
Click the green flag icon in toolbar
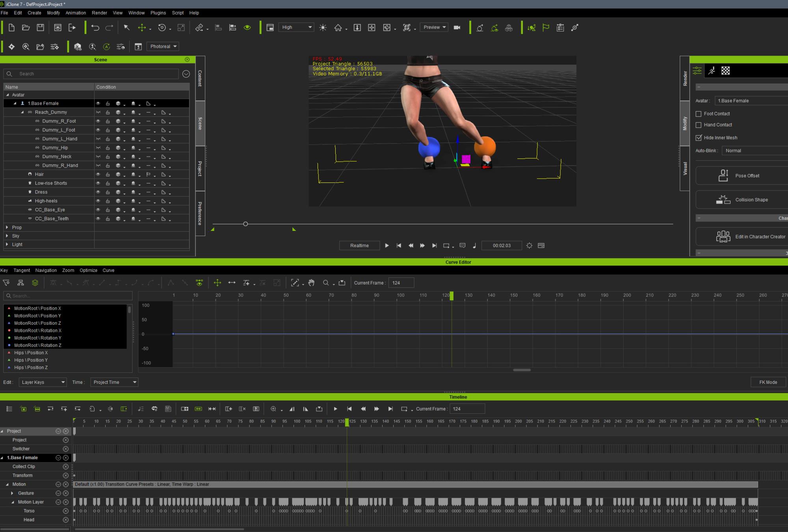click(546, 28)
